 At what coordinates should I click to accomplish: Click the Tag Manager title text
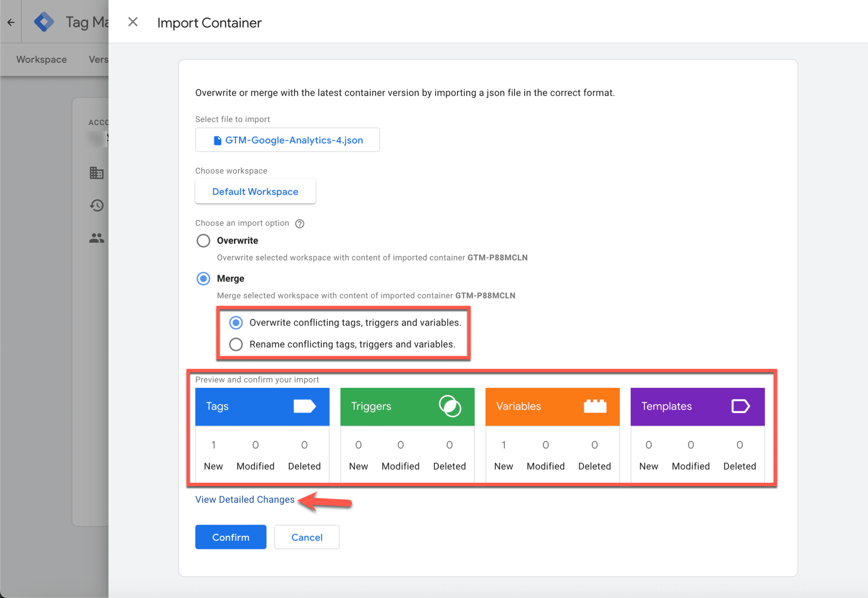pyautogui.click(x=87, y=22)
